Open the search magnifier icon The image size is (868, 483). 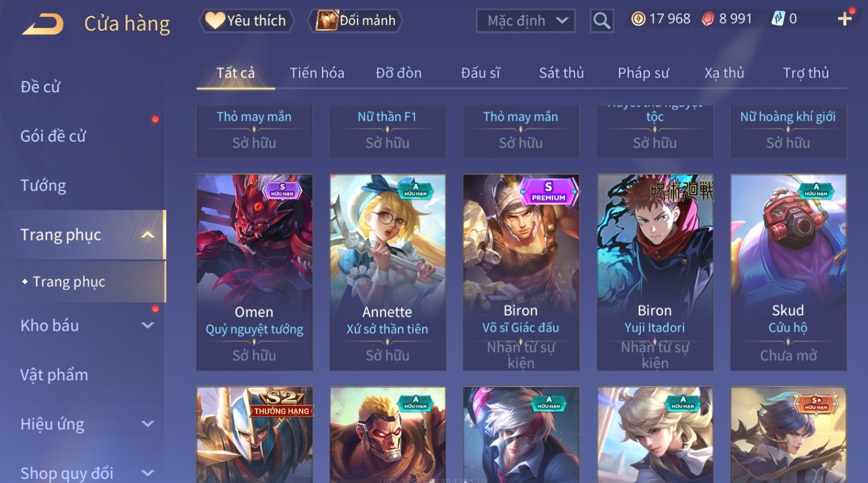602,21
